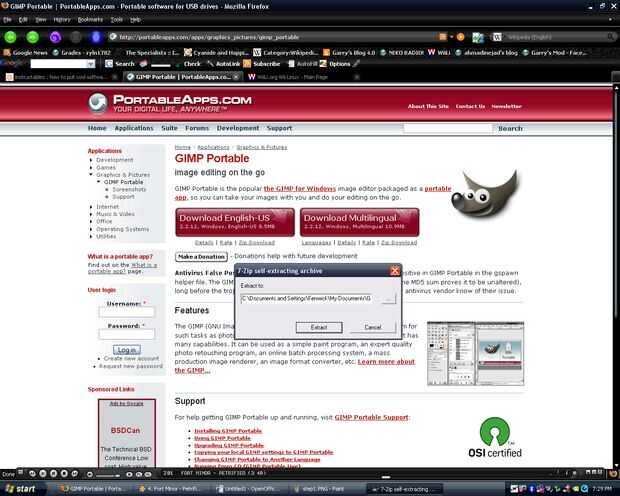Click the Extract to path field
This screenshot has height=496, width=620.
coord(306,298)
